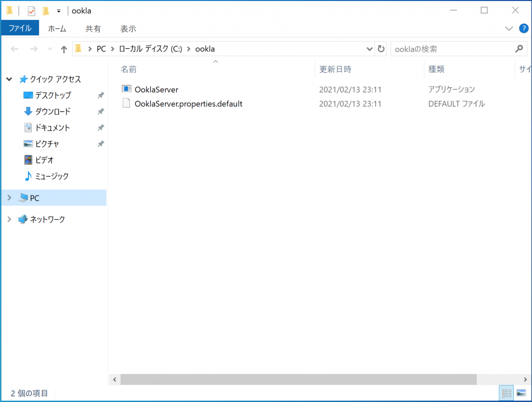Screen dimensions: 532x402
Task: Click the pin icon next to ピクチャ
Action: 101,144
